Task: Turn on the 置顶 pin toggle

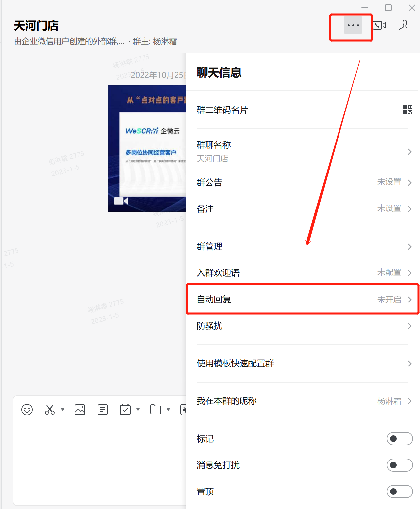Action: [x=399, y=492]
